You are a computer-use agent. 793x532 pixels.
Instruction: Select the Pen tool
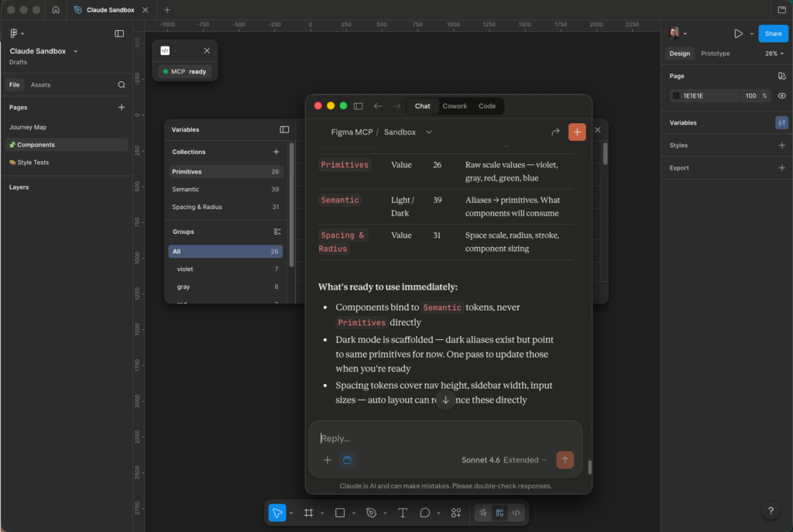tap(370, 512)
